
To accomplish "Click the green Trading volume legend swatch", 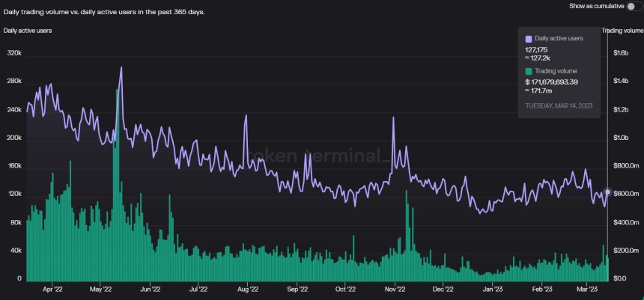I will [529, 70].
